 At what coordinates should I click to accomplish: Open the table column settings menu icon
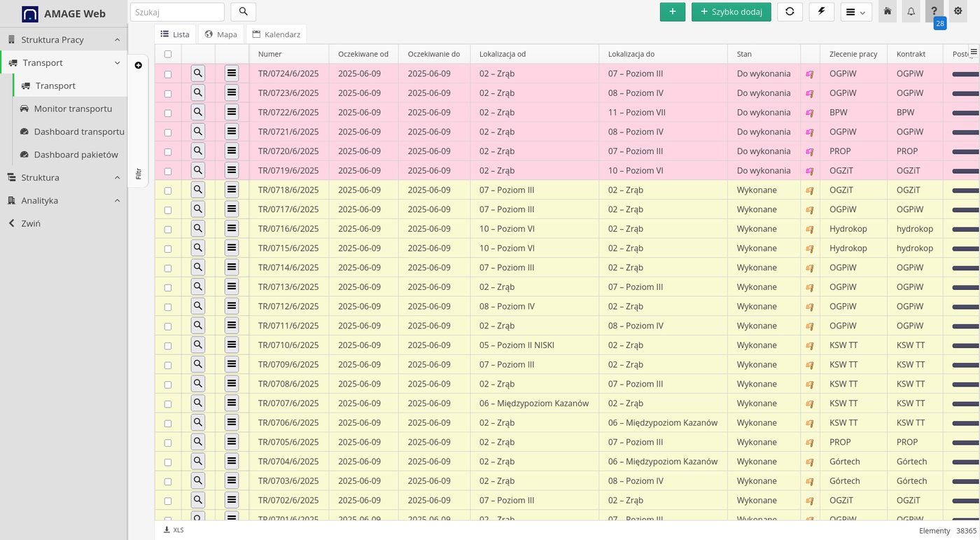point(973,52)
